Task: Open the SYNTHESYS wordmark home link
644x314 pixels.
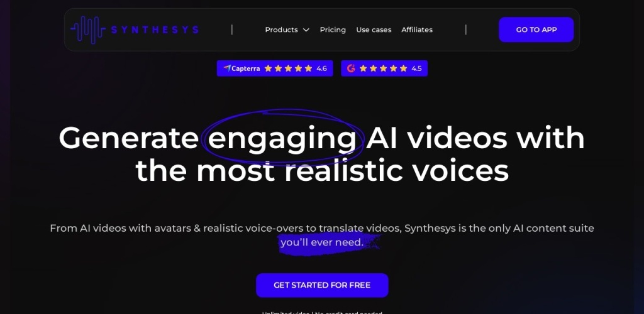Action: pyautogui.click(x=155, y=30)
